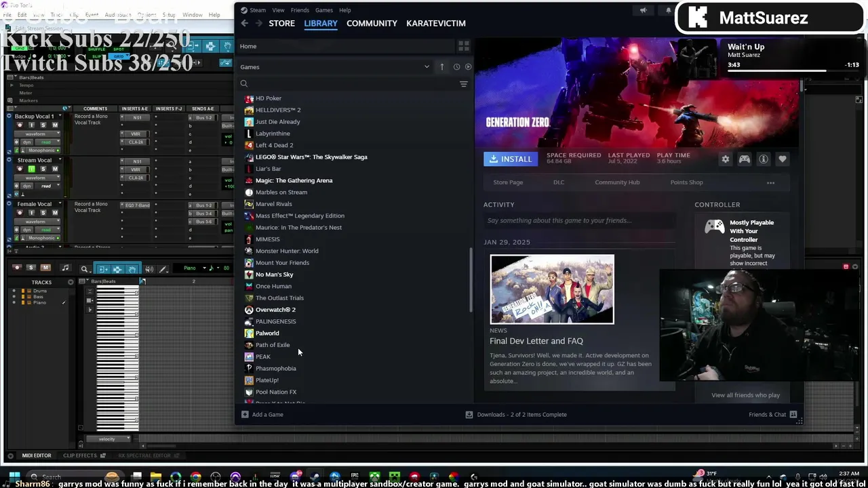Record-enable the Backup Vocal 1 track
The height and width of the screenshot is (488, 868).
20,125
